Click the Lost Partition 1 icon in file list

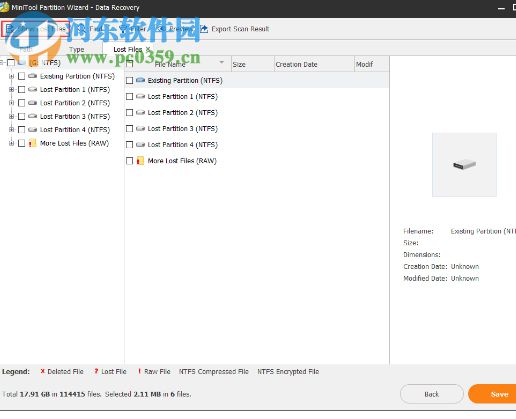[x=140, y=96]
